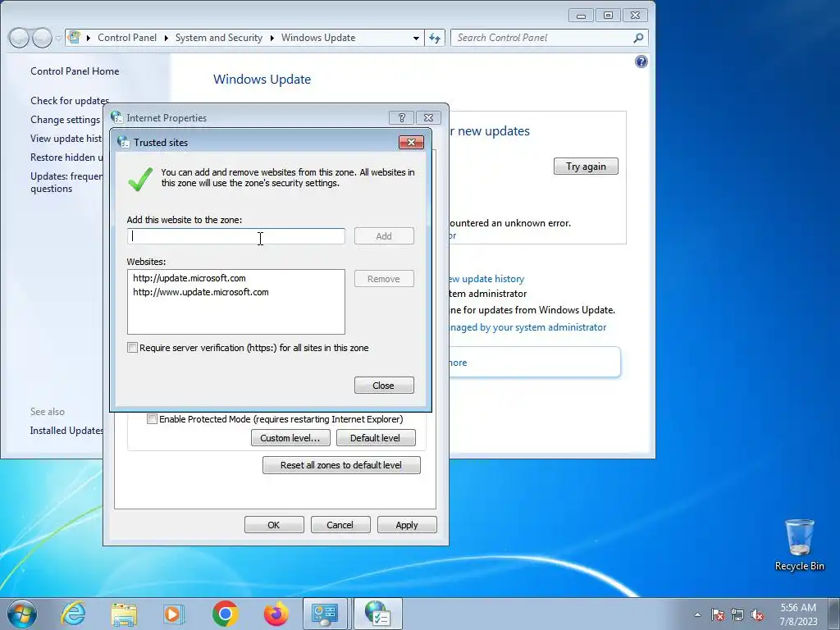Maximize the Control Panel window
Screen dimensions: 840x630
[608, 16]
